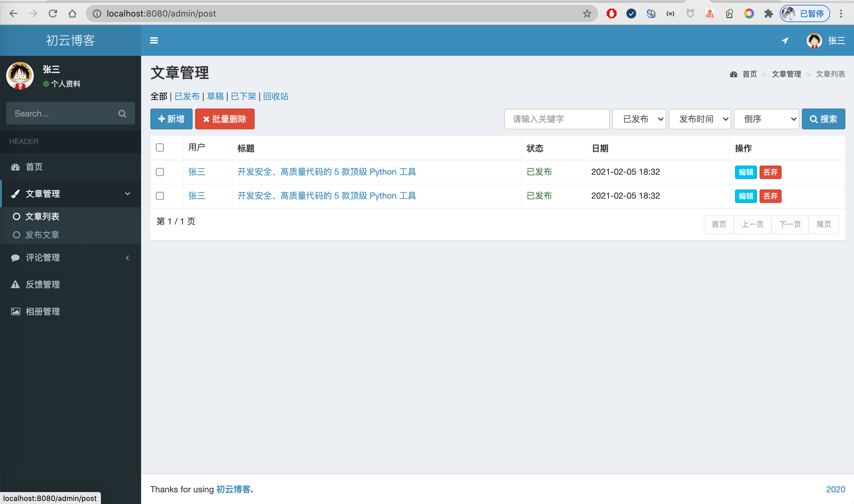This screenshot has width=854, height=504.
Task: Open Chrome extensions puzzle icon
Action: point(768,13)
